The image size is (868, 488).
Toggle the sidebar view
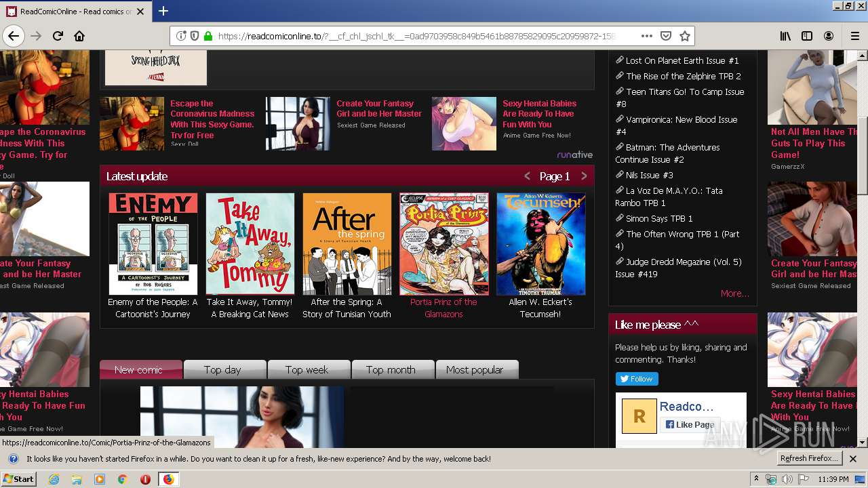(x=807, y=36)
